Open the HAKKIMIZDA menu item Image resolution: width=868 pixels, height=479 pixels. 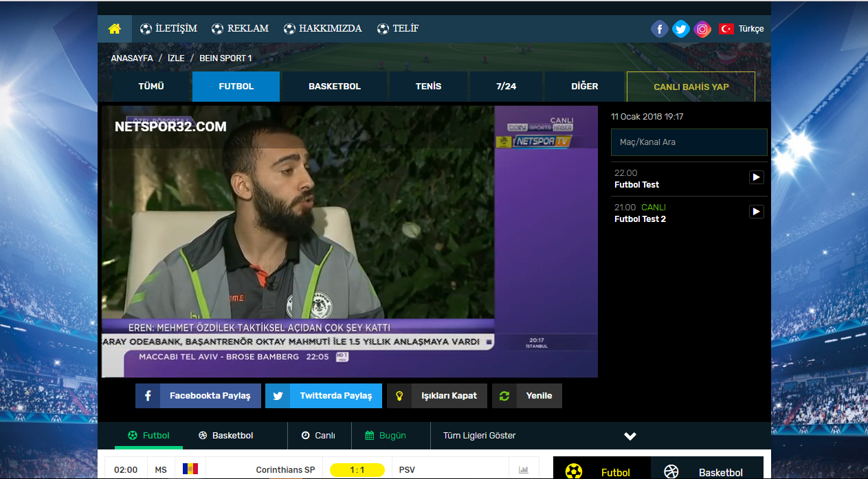click(x=322, y=28)
